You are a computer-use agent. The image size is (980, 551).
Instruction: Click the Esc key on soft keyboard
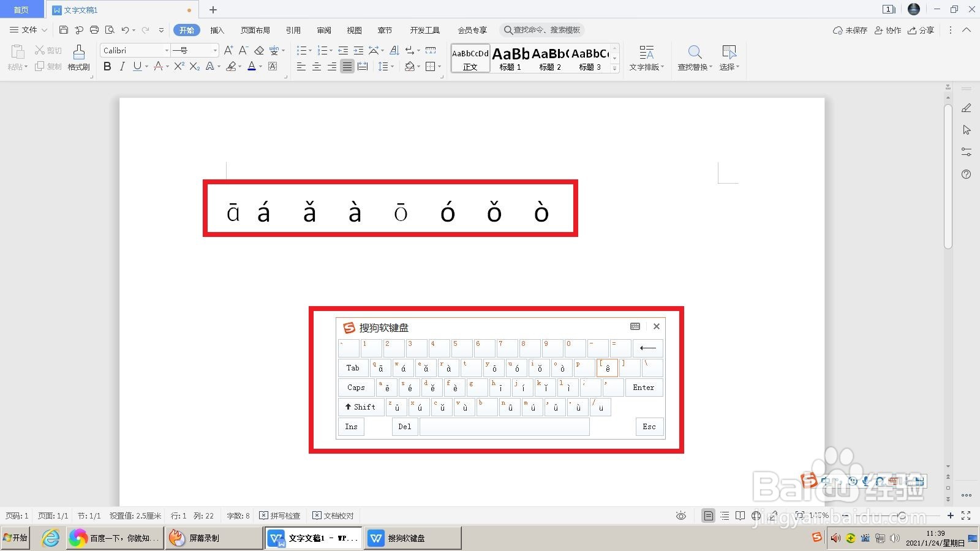tap(649, 427)
